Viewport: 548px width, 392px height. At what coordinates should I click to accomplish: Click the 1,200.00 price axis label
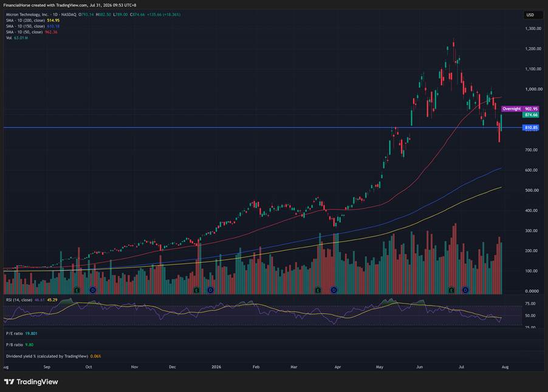tap(533, 49)
